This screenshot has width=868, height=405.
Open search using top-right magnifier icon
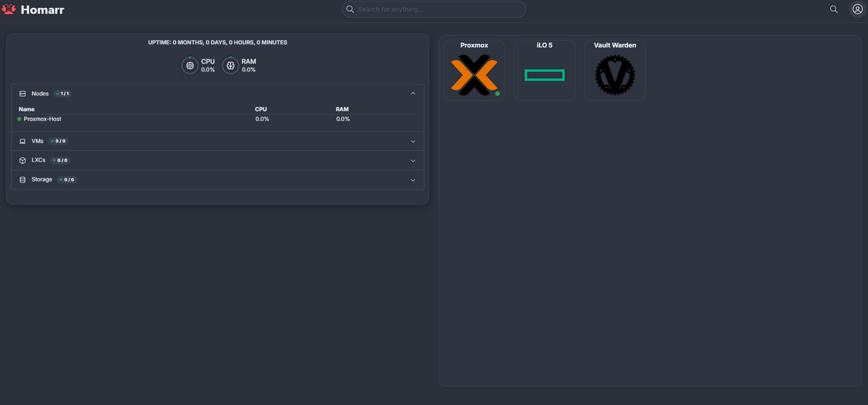833,9
